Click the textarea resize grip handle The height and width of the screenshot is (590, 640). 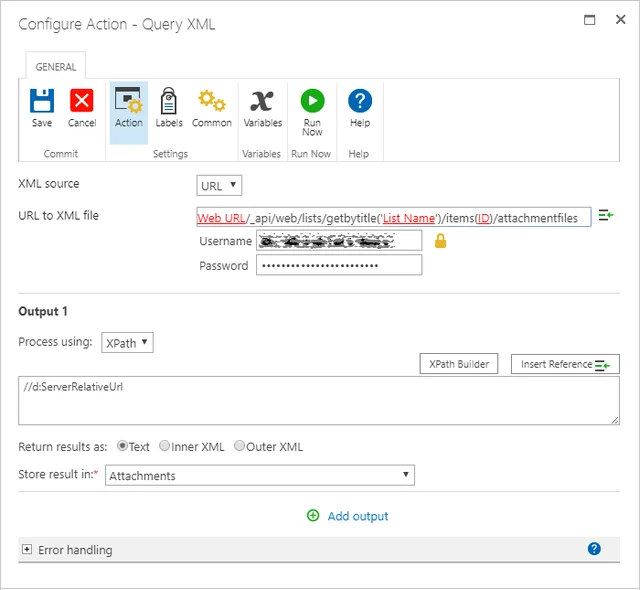coord(615,420)
